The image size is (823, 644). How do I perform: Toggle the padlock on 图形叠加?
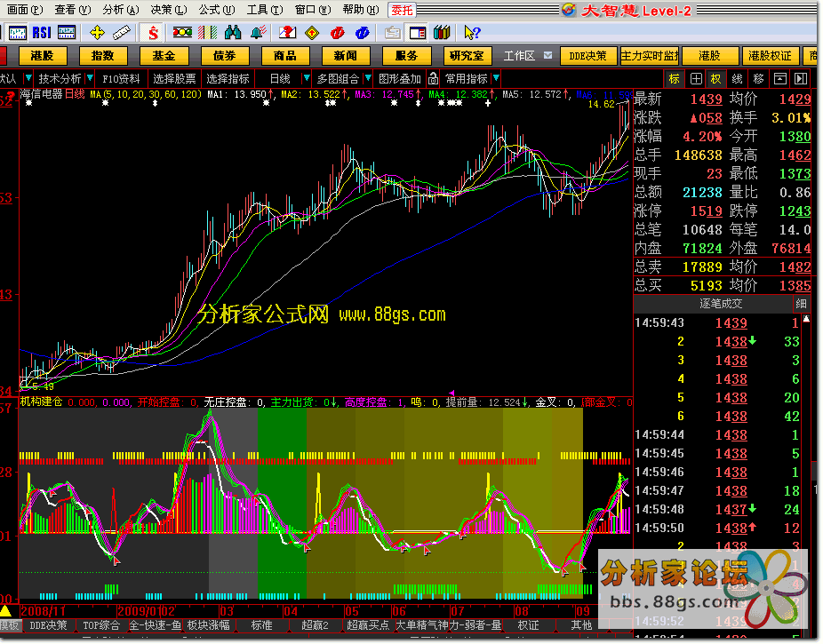click(433, 79)
